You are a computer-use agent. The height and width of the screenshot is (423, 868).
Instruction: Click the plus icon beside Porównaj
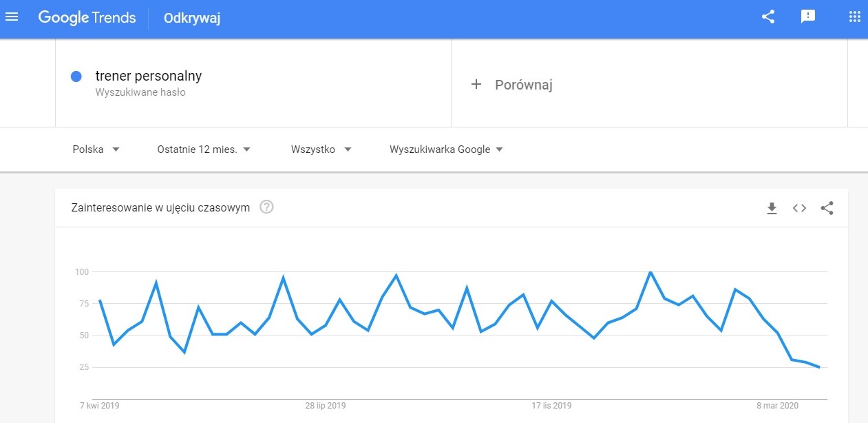click(x=476, y=84)
